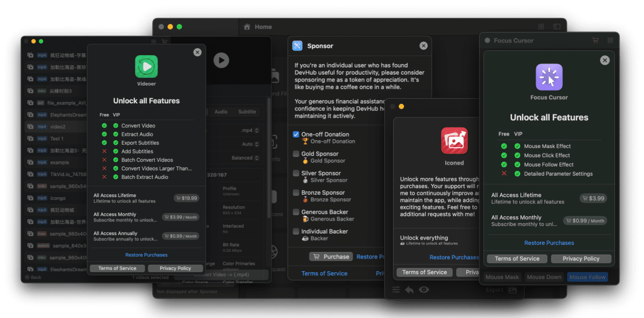Buy Videoer lifetime access for $19.99
The height and width of the screenshot is (318, 644).
click(186, 198)
